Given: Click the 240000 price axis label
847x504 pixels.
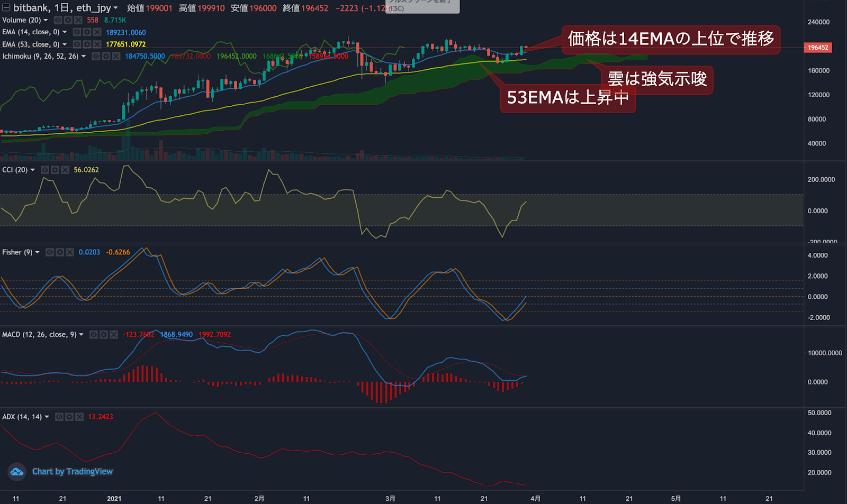Looking at the screenshot, I should pyautogui.click(x=818, y=22).
